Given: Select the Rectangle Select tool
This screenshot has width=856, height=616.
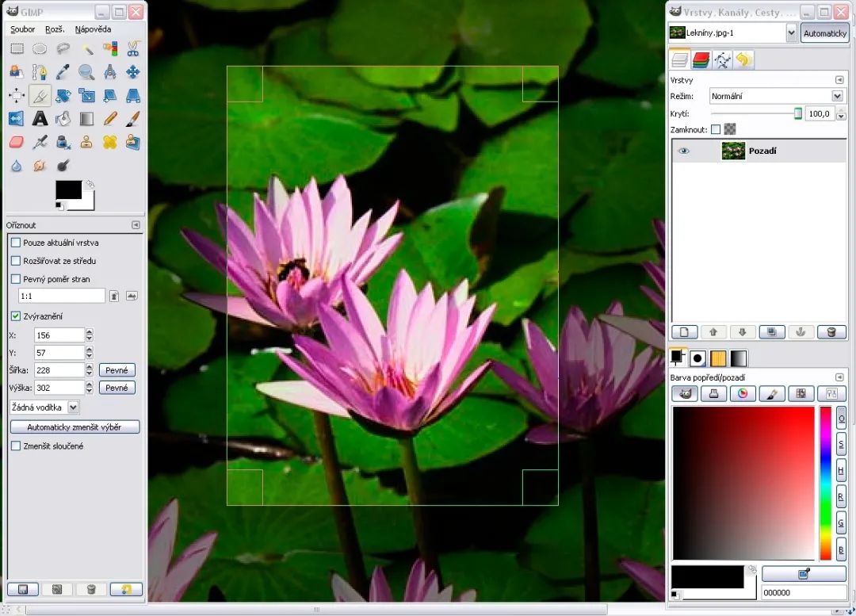Looking at the screenshot, I should pyautogui.click(x=16, y=48).
